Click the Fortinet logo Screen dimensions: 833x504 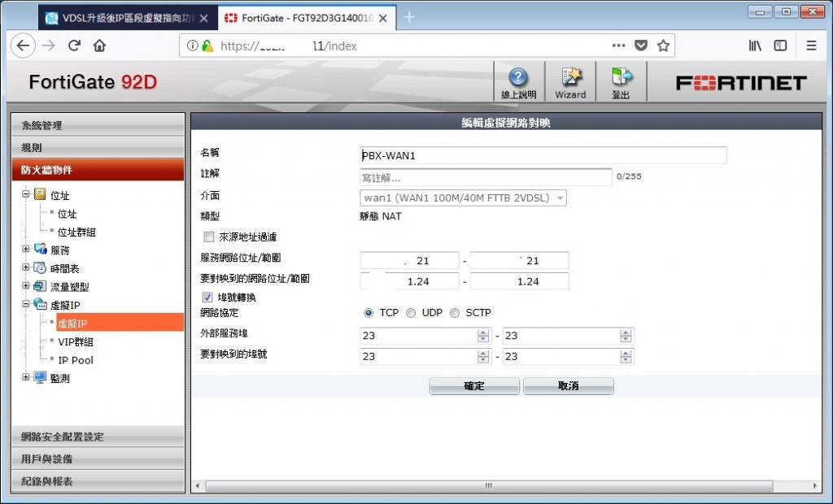pyautogui.click(x=741, y=83)
